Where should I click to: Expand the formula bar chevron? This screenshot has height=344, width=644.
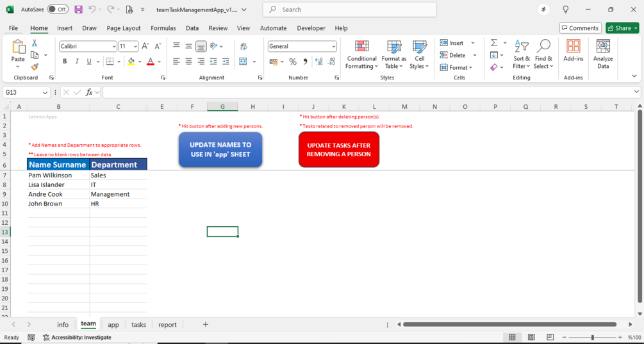636,92
